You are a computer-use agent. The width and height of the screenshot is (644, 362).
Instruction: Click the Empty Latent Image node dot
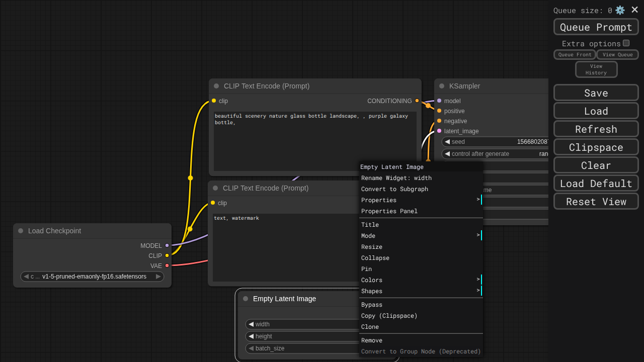click(246, 299)
